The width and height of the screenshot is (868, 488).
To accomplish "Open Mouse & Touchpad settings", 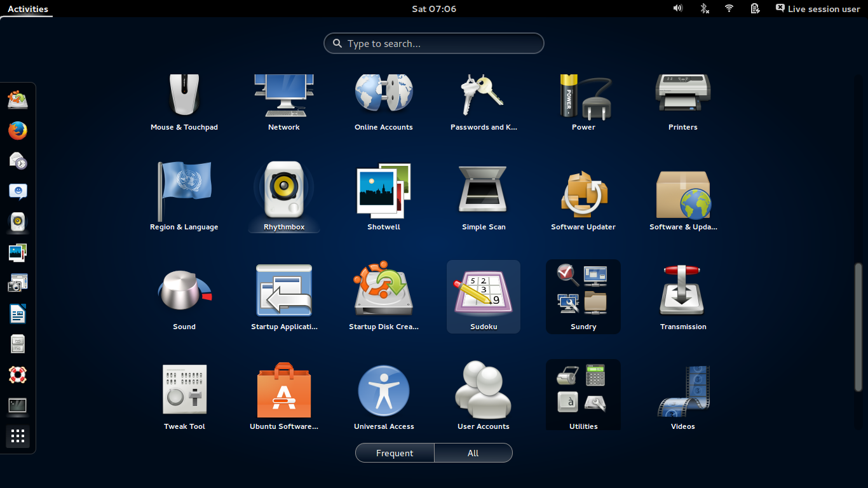I will coord(184,102).
